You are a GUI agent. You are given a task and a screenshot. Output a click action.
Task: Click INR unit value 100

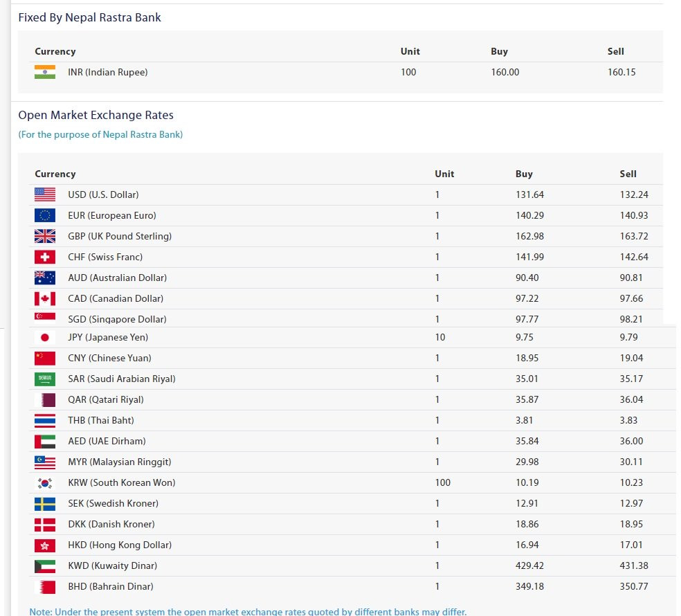(x=408, y=72)
